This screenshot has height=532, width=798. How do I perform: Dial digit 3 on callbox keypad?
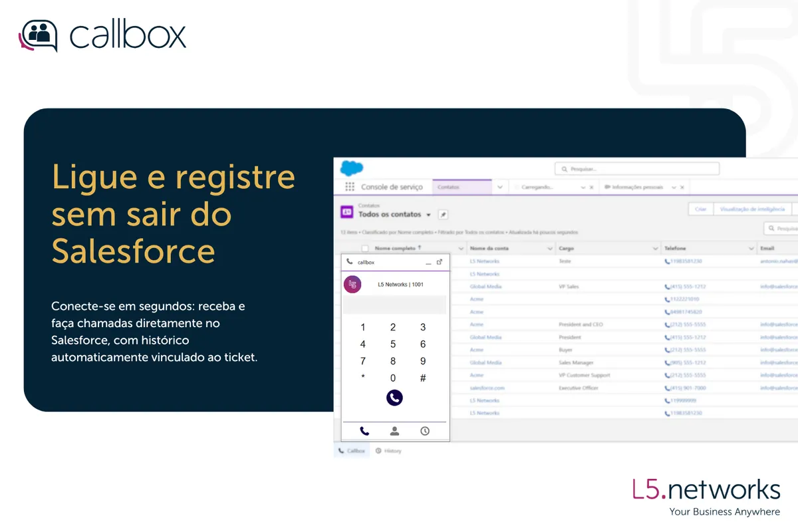click(x=423, y=327)
